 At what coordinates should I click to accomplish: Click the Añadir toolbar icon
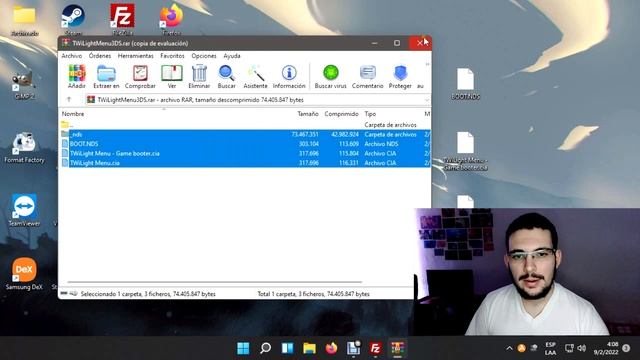click(77, 77)
